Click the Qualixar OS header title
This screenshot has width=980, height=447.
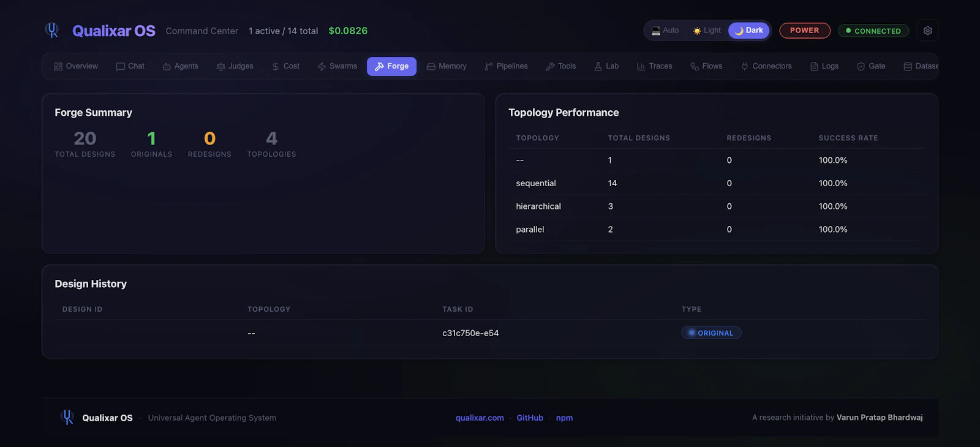pos(114,31)
